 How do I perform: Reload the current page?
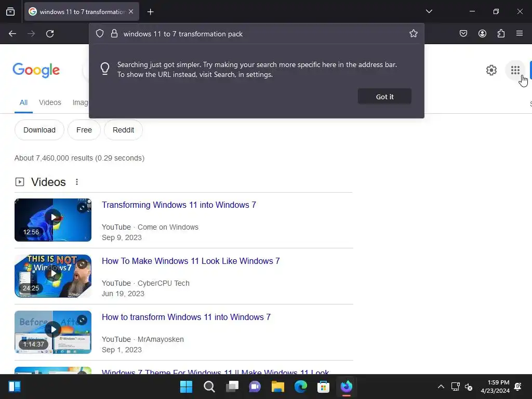point(50,34)
